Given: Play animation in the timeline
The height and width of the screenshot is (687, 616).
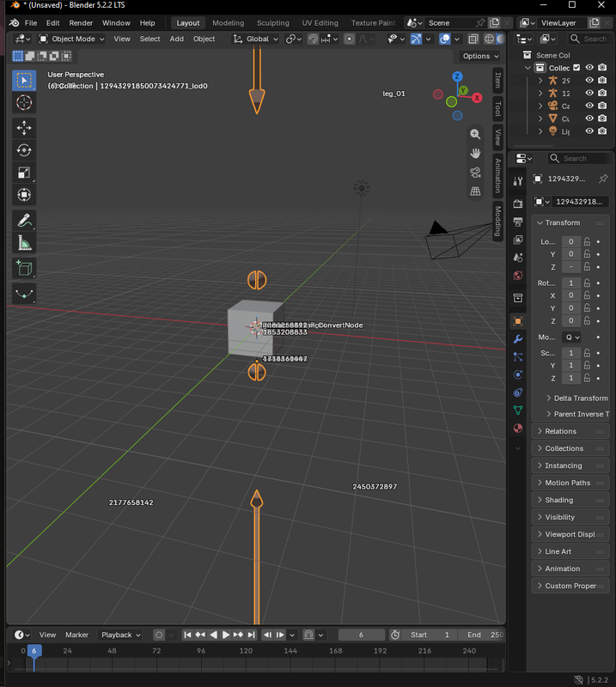Looking at the screenshot, I should point(226,635).
